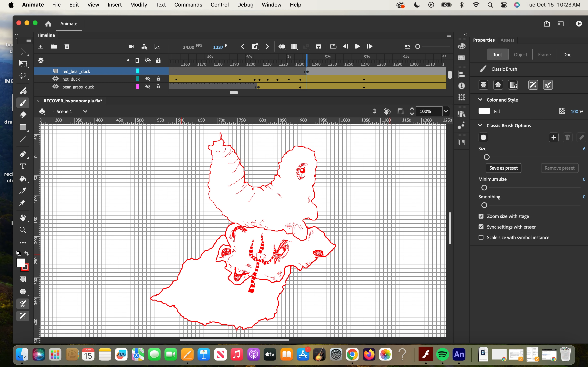Viewport: 588px width, 367px height.
Task: Disable Zoom size with stage
Action: pos(481,216)
